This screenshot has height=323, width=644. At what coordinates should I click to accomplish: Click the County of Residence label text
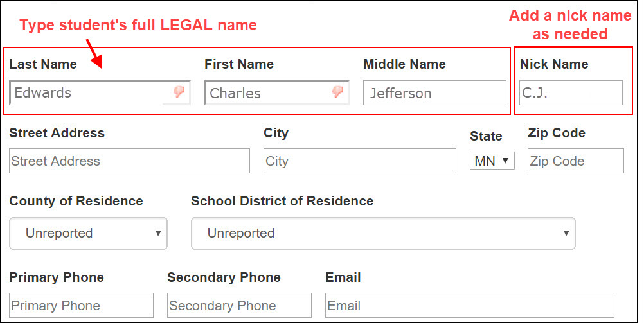[x=76, y=201]
